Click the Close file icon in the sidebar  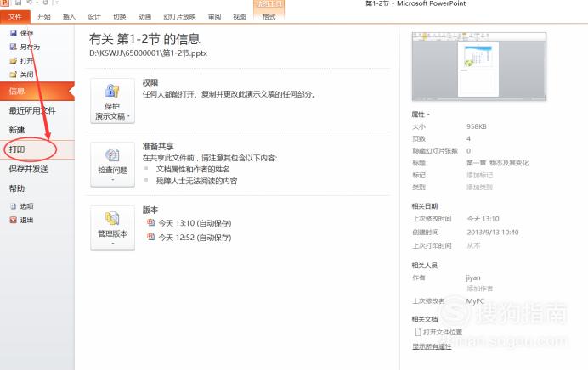[x=14, y=75]
